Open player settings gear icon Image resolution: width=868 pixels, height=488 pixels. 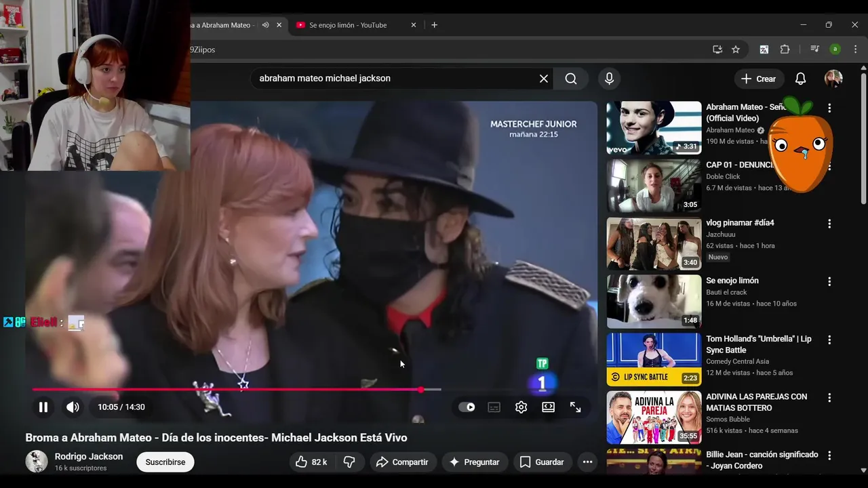[x=521, y=407]
